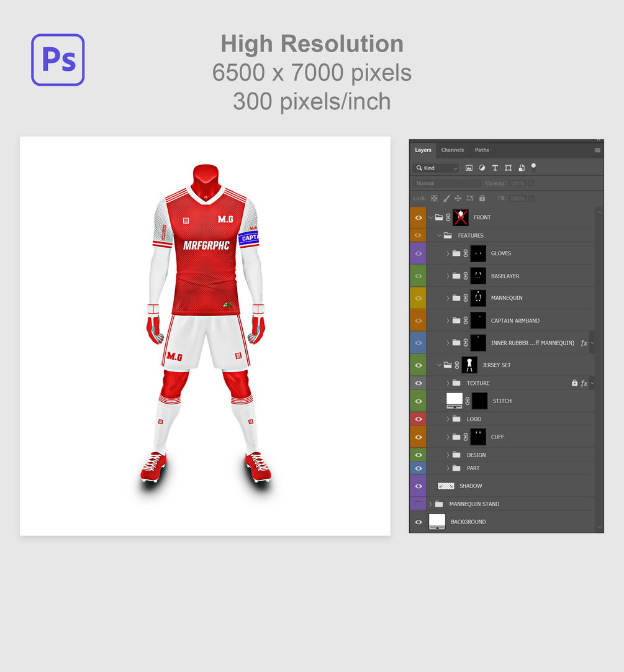The image size is (624, 672).
Task: Click the JERSEY SET mask thumbnail
Action: (x=469, y=365)
